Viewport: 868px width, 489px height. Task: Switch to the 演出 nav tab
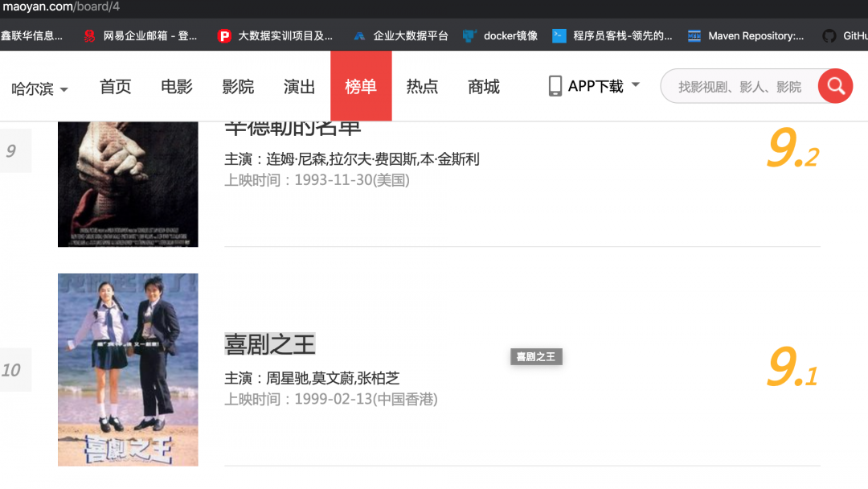[300, 86]
